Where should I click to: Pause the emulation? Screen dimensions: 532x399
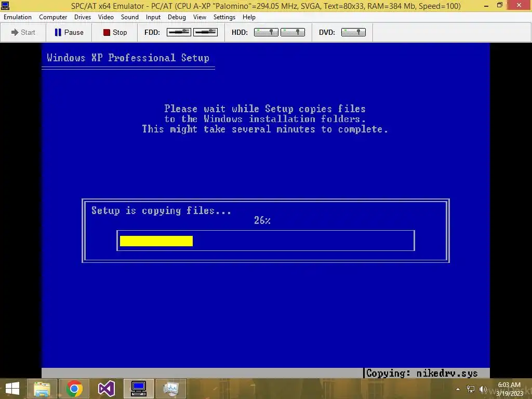69,32
